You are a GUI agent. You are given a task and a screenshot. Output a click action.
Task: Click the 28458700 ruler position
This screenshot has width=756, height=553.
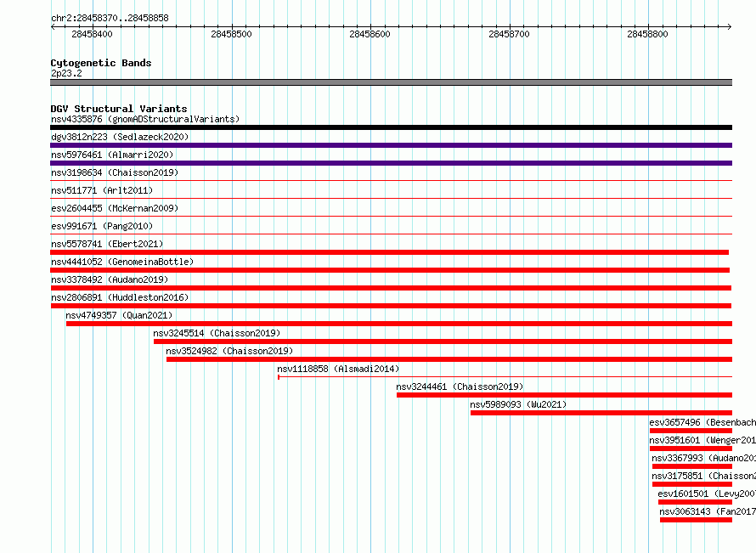pos(509,34)
